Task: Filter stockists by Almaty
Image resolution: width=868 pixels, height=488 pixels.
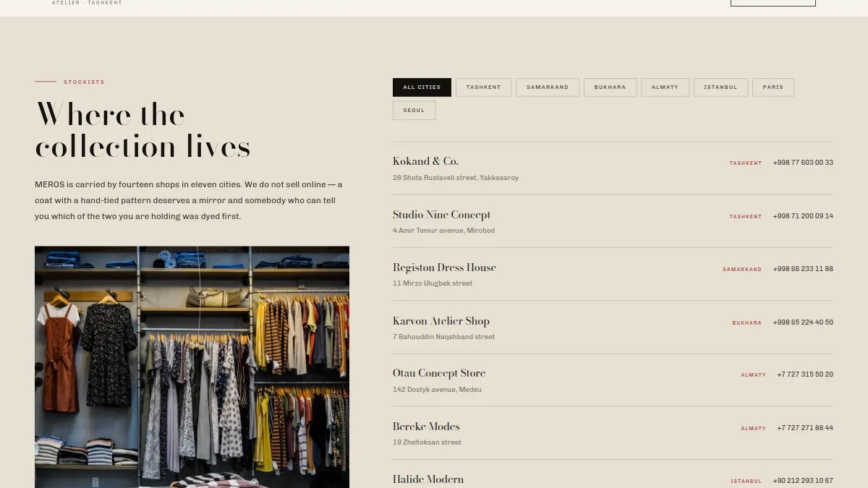Action: click(665, 87)
